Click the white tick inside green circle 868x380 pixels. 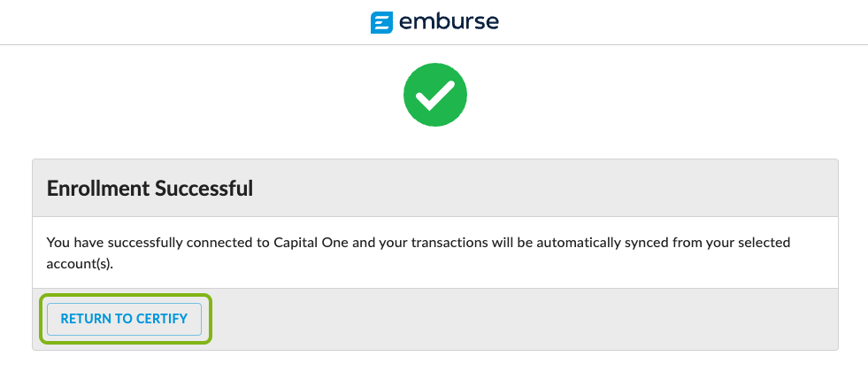click(435, 94)
